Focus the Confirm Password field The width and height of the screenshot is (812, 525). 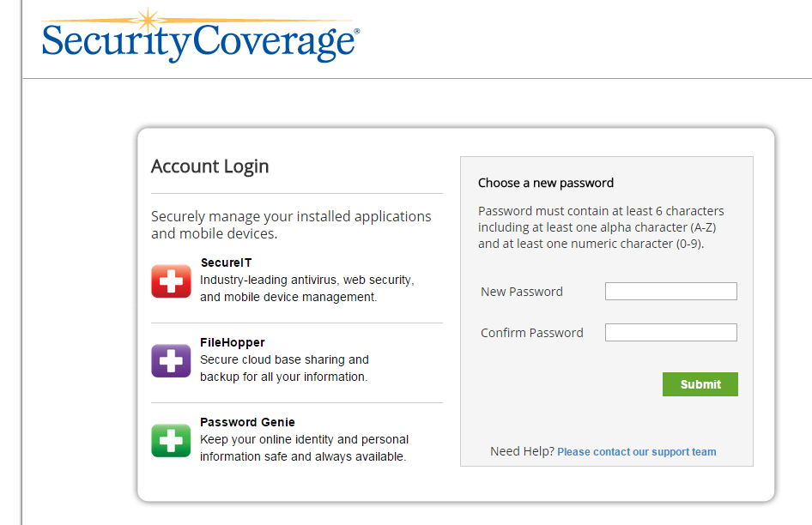tap(670, 332)
